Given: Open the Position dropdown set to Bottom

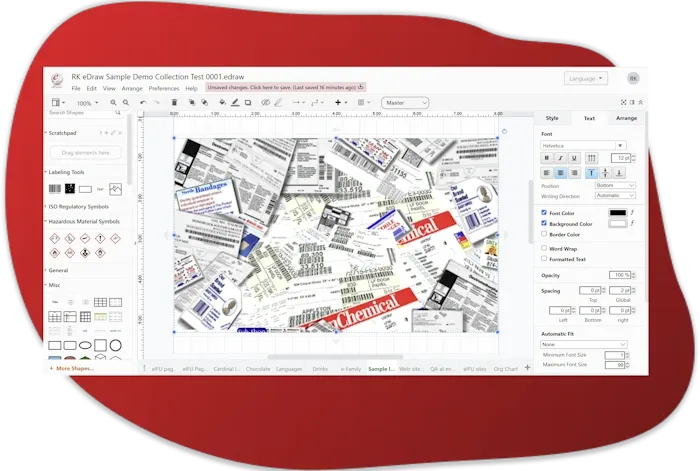Looking at the screenshot, I should click(615, 185).
